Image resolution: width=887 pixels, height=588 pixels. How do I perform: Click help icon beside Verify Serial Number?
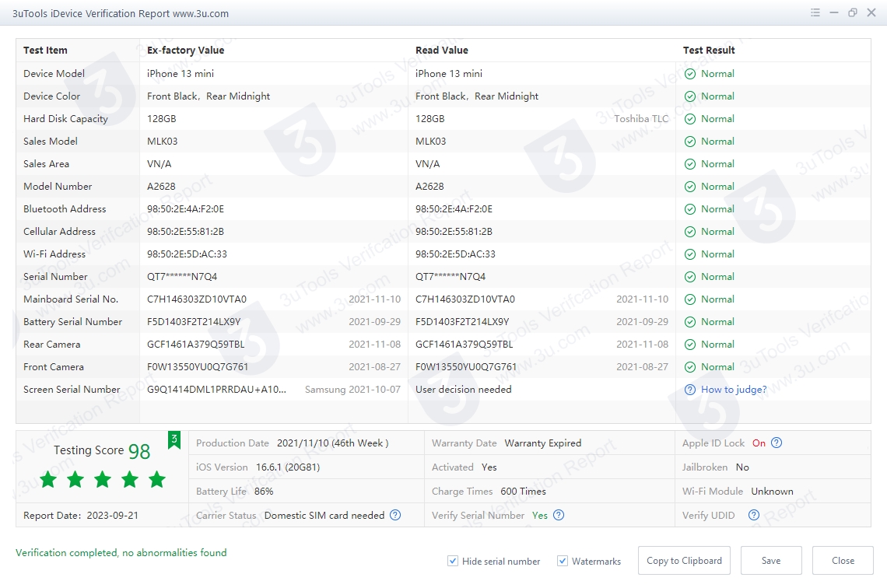tap(559, 515)
